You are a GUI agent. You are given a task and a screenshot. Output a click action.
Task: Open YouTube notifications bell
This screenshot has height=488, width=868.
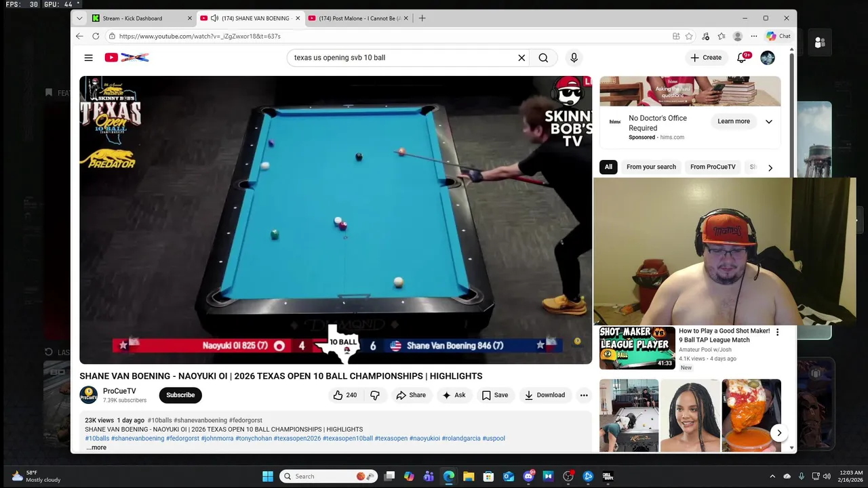[x=742, y=58]
